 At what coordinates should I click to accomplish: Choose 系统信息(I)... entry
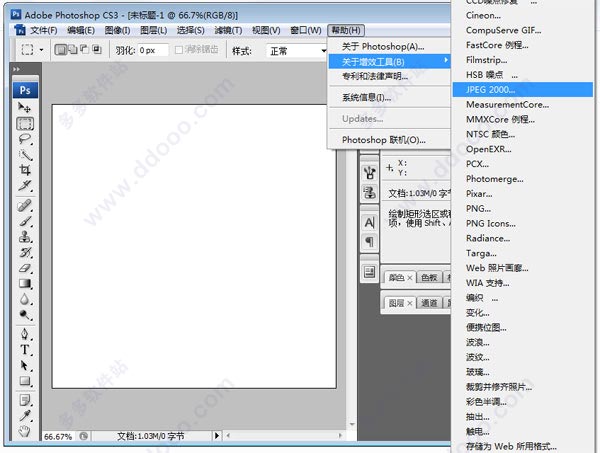pyautogui.click(x=389, y=98)
